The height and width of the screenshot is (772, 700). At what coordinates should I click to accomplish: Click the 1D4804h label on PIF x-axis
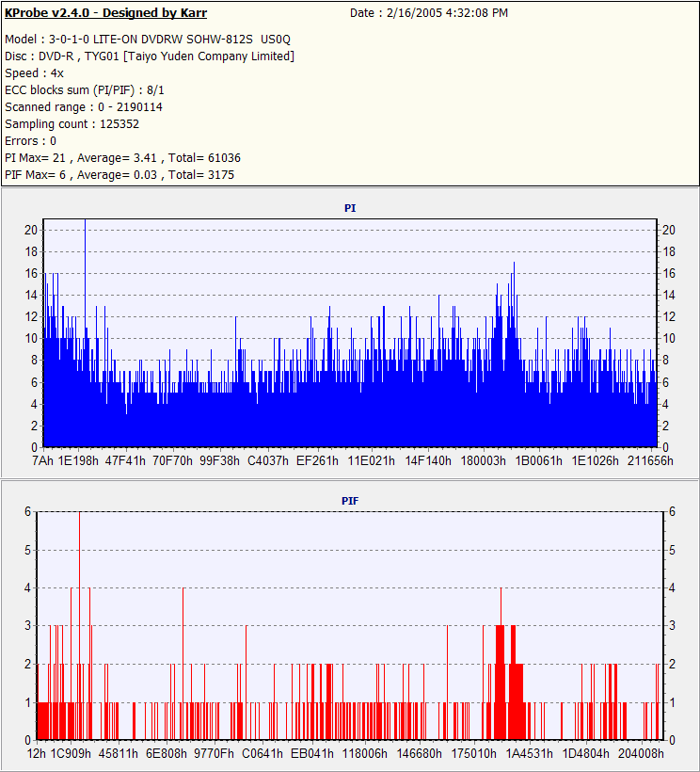tap(585, 754)
